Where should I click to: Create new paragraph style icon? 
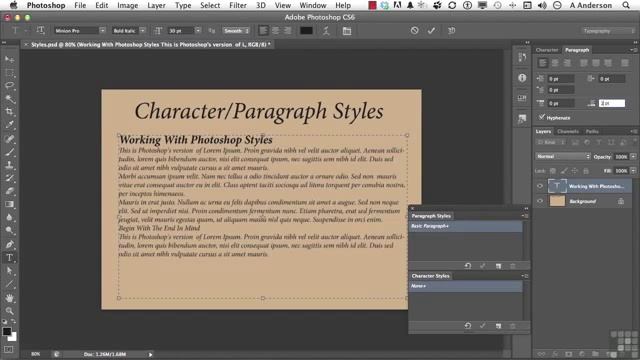498,266
